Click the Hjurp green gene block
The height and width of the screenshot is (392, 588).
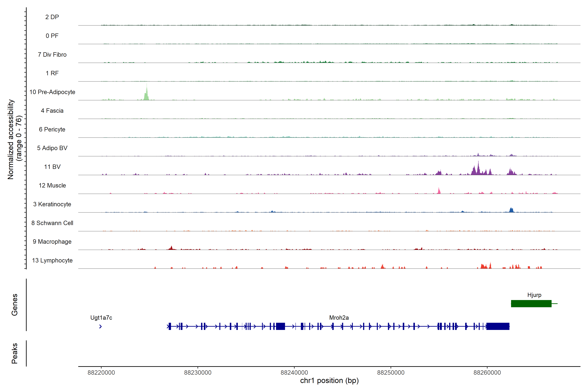click(x=531, y=303)
